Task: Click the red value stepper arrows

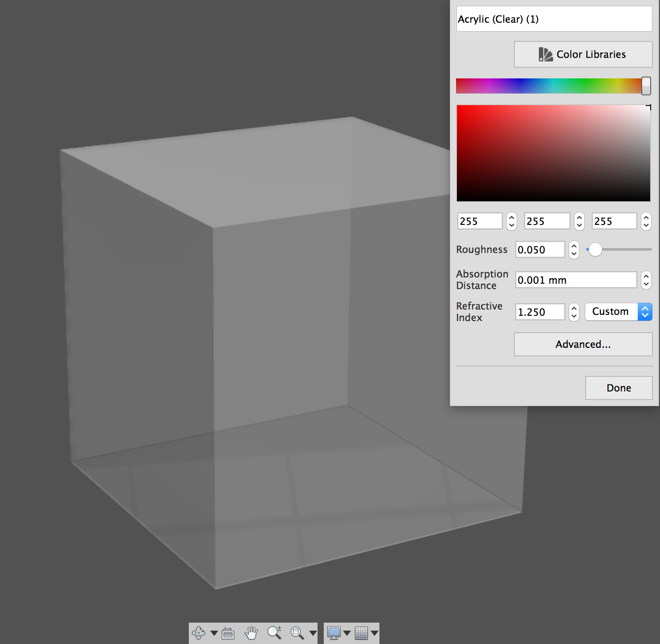Action: click(x=512, y=221)
